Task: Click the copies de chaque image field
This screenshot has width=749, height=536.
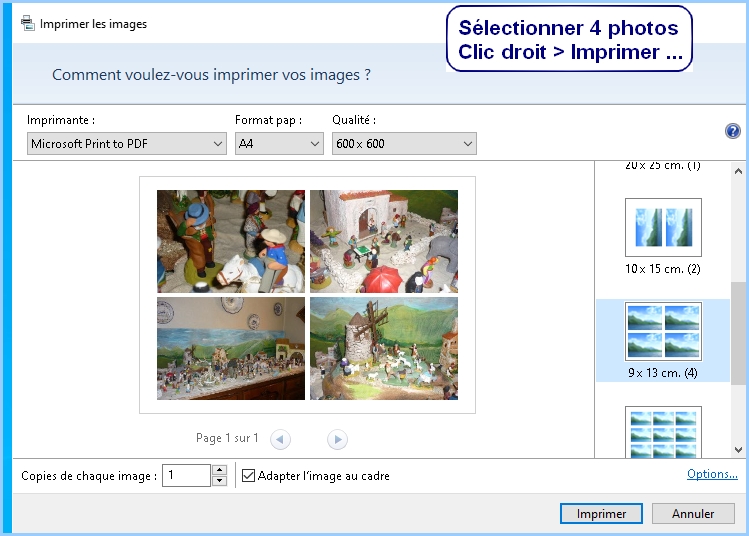Action: click(x=186, y=475)
